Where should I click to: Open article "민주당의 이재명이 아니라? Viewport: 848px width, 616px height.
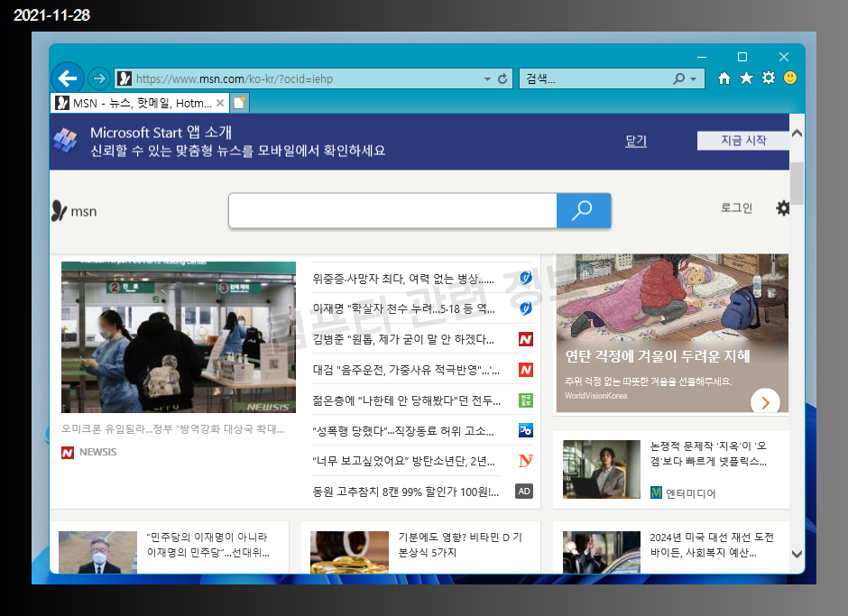point(208,545)
